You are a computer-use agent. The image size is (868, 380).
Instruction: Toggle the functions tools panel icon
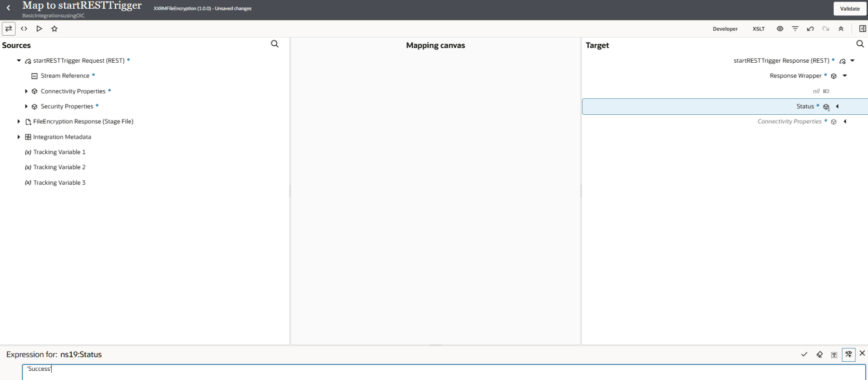[x=848, y=354]
